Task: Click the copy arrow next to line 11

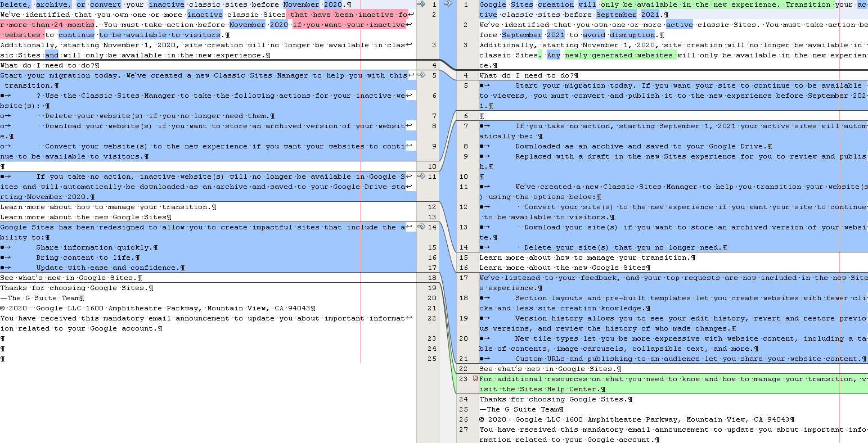Action: [x=420, y=176]
